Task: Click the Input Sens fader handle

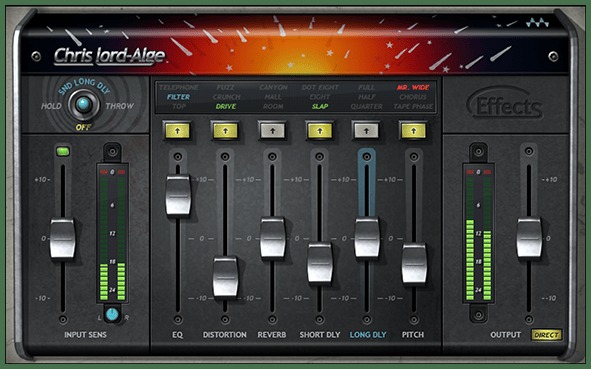Action: [63, 239]
